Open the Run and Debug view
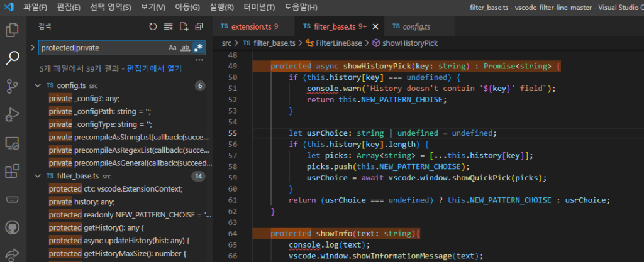Image resolution: width=644 pixels, height=262 pixels. [x=12, y=114]
